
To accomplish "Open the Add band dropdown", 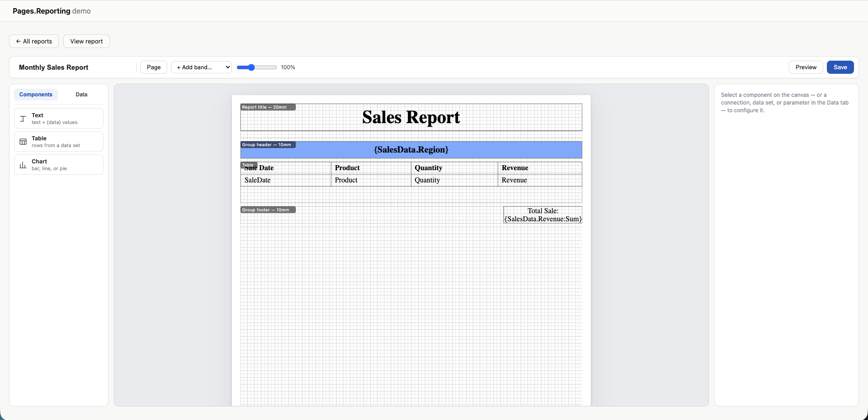I will point(201,67).
